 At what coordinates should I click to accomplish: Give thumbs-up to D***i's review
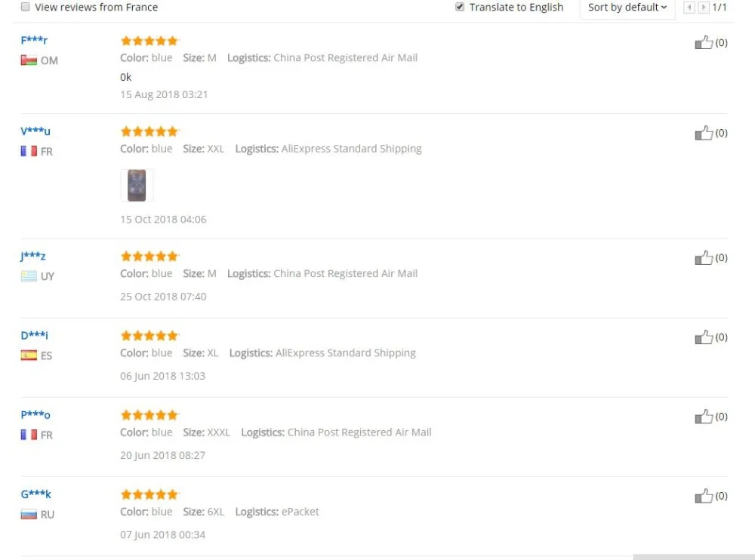coord(704,337)
